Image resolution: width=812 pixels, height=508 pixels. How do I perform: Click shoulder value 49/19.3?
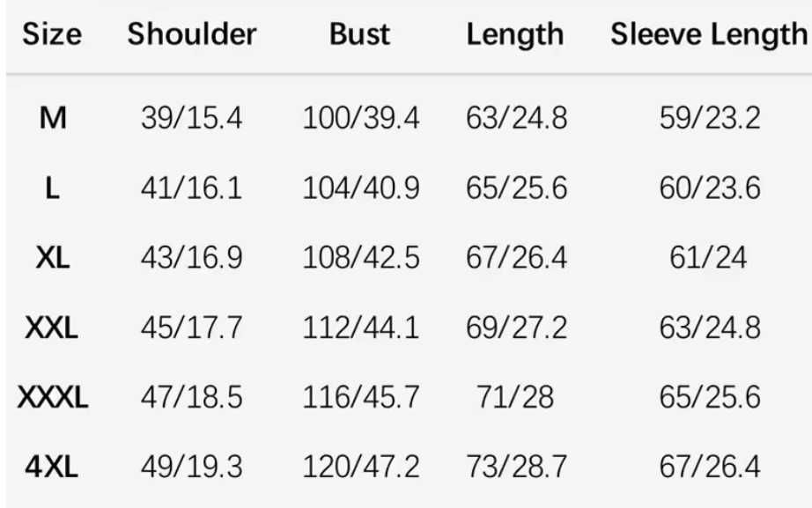click(x=192, y=468)
